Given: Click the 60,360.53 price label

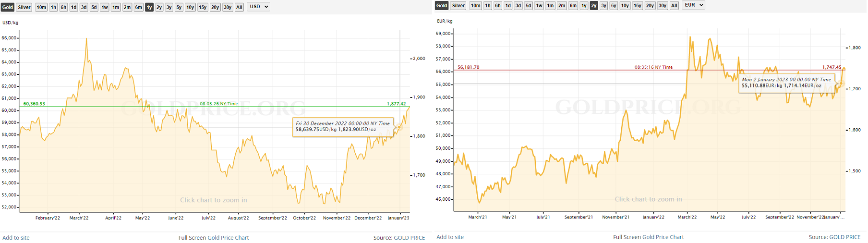Looking at the screenshot, I should [x=34, y=104].
